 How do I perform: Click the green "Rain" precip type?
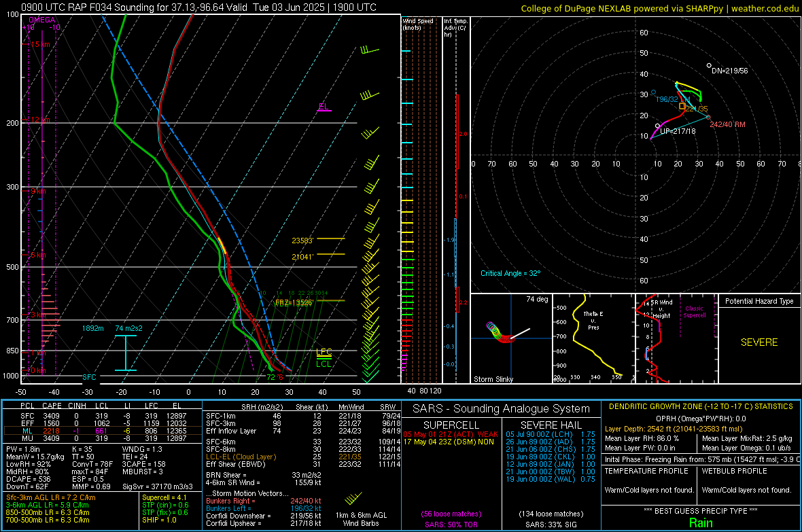pyautogui.click(x=701, y=522)
